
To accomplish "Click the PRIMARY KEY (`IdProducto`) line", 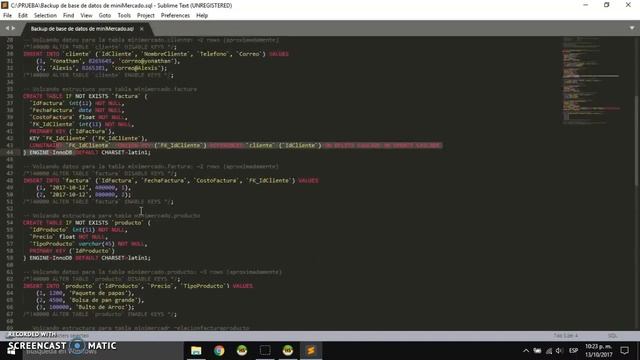I will coord(72,251).
